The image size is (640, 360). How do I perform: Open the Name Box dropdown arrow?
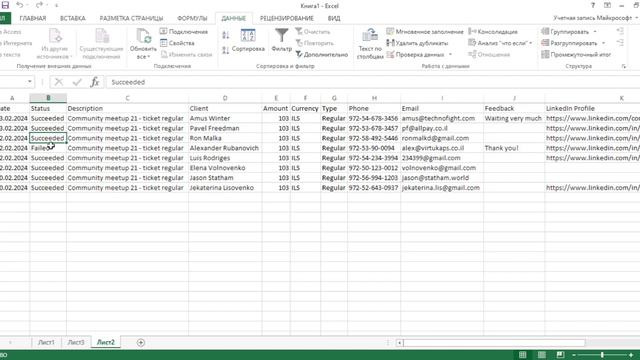[x=30, y=82]
